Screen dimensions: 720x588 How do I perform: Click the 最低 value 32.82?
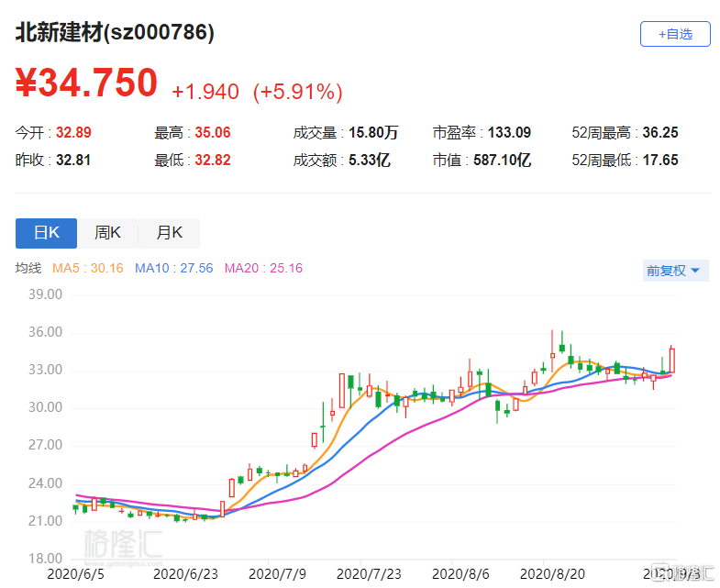213,161
